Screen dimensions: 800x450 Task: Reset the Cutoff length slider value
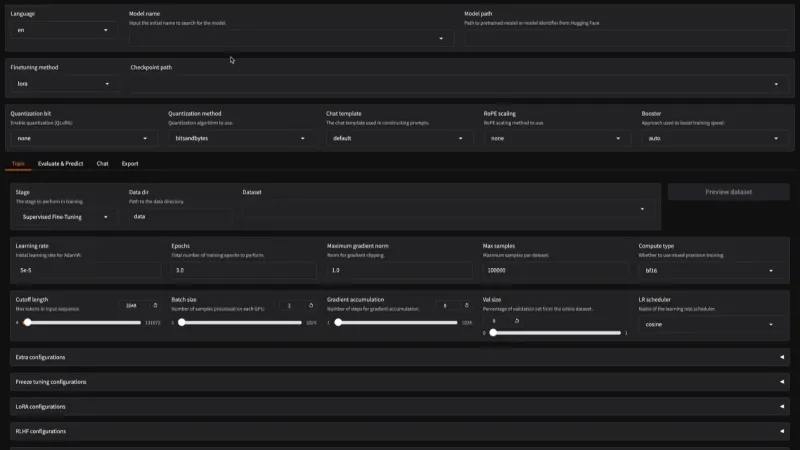[155, 305]
